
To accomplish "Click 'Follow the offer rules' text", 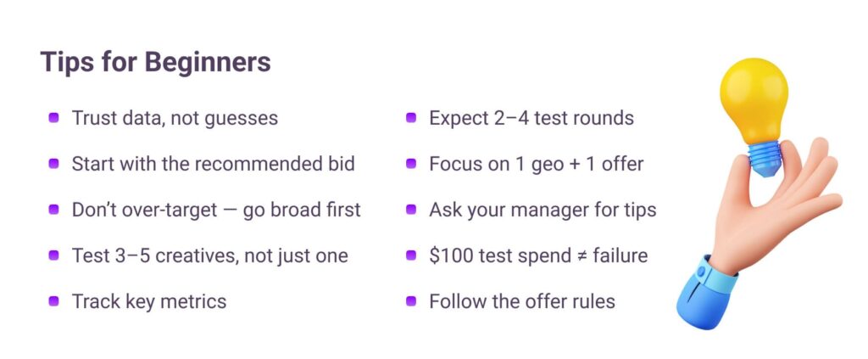I will (522, 301).
